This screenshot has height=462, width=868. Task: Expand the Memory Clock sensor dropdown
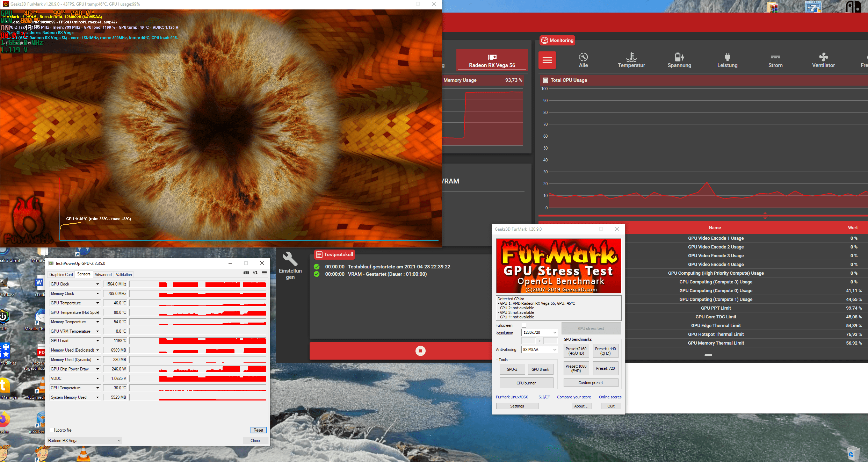(x=97, y=294)
